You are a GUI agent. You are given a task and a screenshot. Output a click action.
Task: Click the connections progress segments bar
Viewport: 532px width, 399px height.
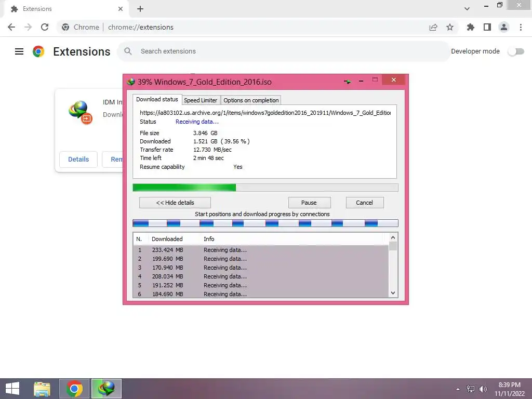click(x=265, y=223)
